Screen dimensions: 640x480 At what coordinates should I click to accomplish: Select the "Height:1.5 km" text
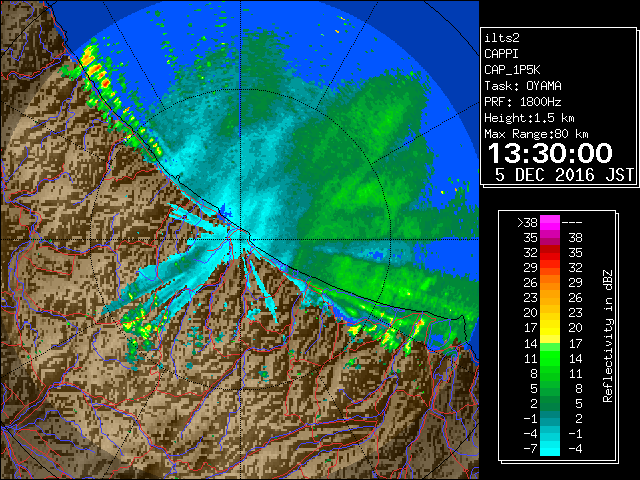529,118
